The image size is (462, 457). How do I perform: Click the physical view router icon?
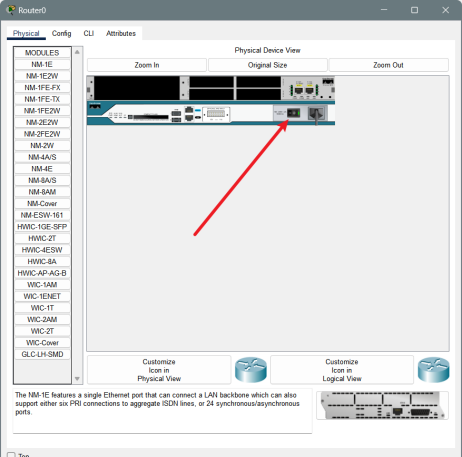click(x=251, y=370)
